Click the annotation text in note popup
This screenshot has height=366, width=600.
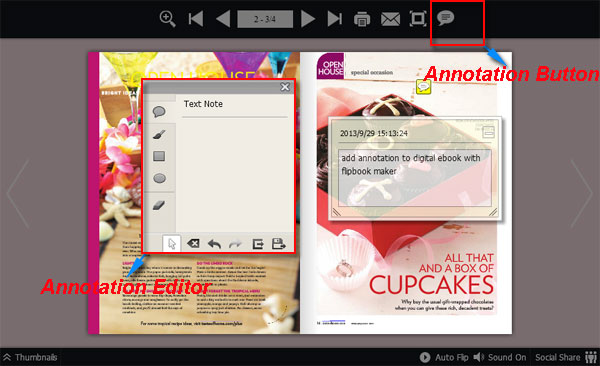(x=411, y=164)
